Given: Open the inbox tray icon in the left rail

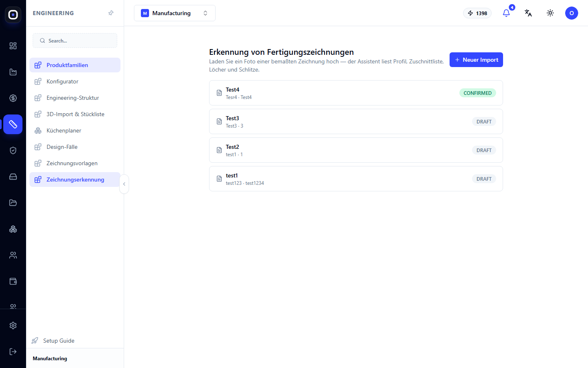Looking at the screenshot, I should [x=13, y=177].
